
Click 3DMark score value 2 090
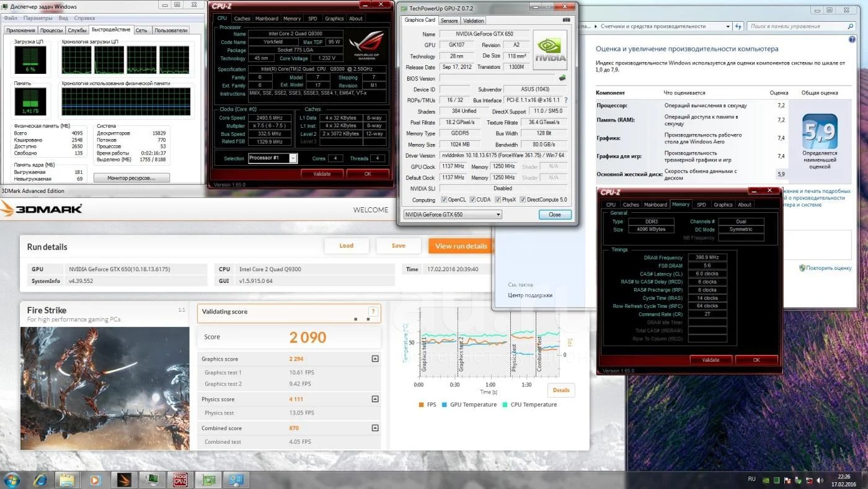[308, 337]
